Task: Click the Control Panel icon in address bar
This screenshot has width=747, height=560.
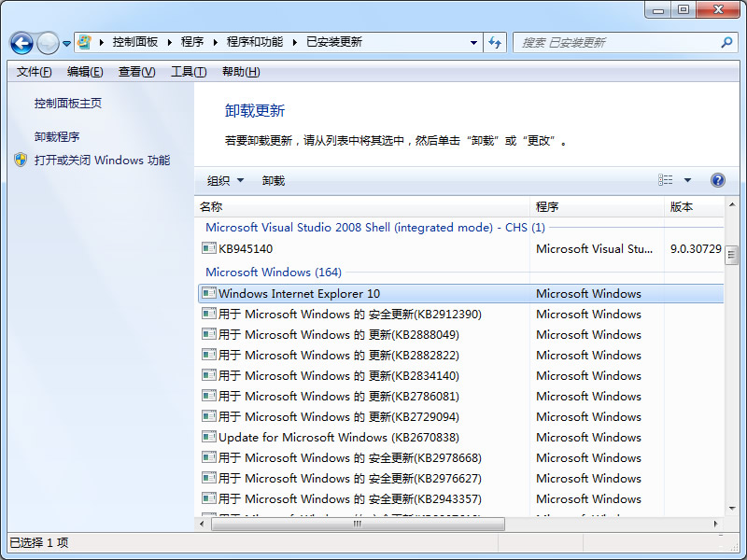Action: click(85, 42)
